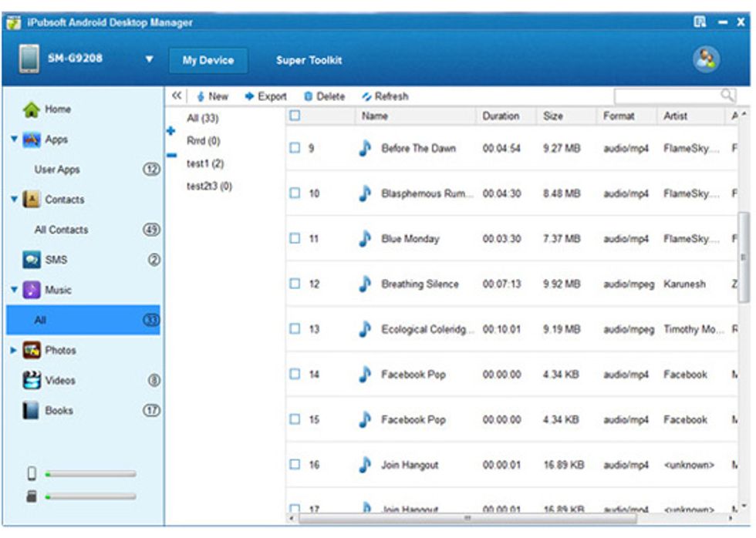Select the My Device tab
The image size is (756, 538).
click(x=208, y=60)
